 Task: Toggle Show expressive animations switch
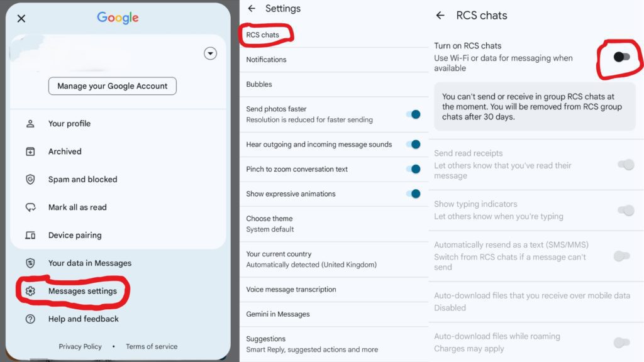[414, 194]
